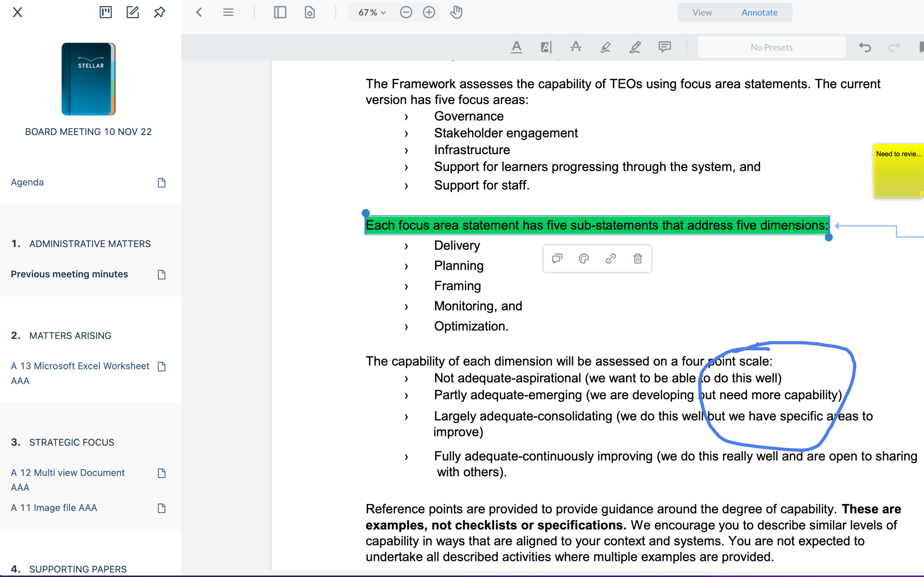Toggle the sidebar panel layout

280,12
